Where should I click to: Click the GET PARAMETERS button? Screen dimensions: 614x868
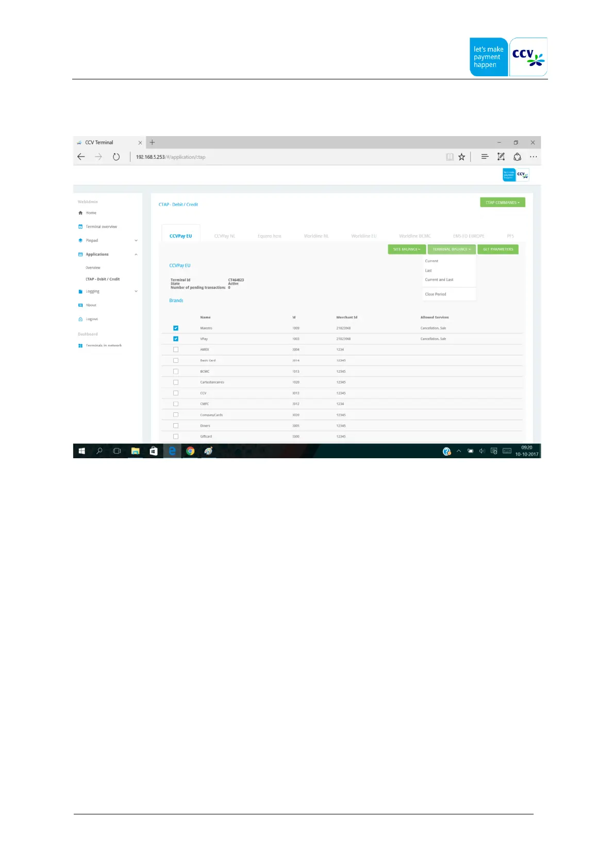498,249
